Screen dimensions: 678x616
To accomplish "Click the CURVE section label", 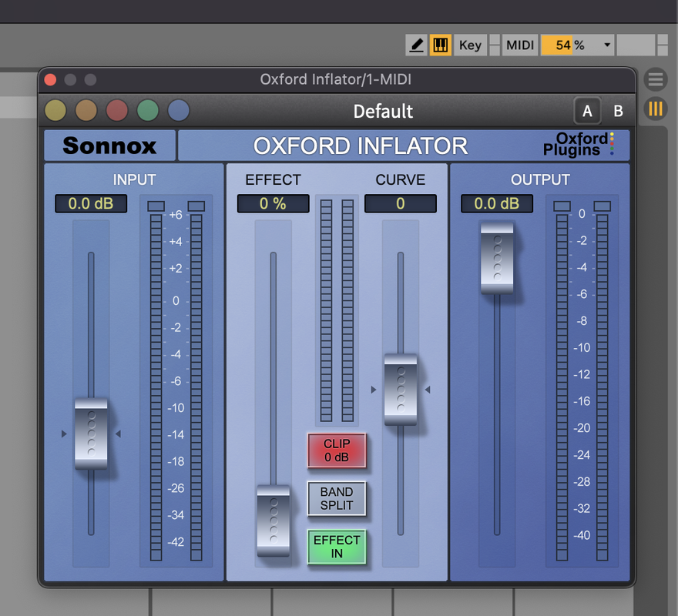I will (x=401, y=180).
